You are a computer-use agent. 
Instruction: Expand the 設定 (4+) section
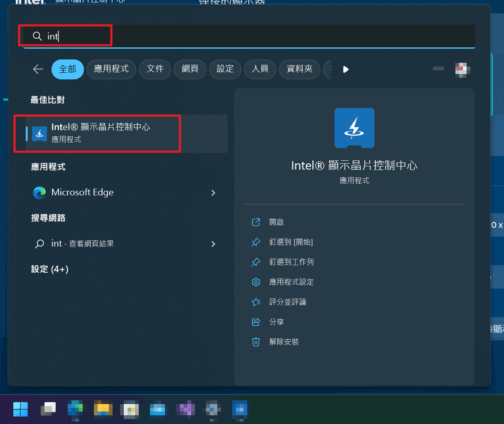pyautogui.click(x=50, y=269)
